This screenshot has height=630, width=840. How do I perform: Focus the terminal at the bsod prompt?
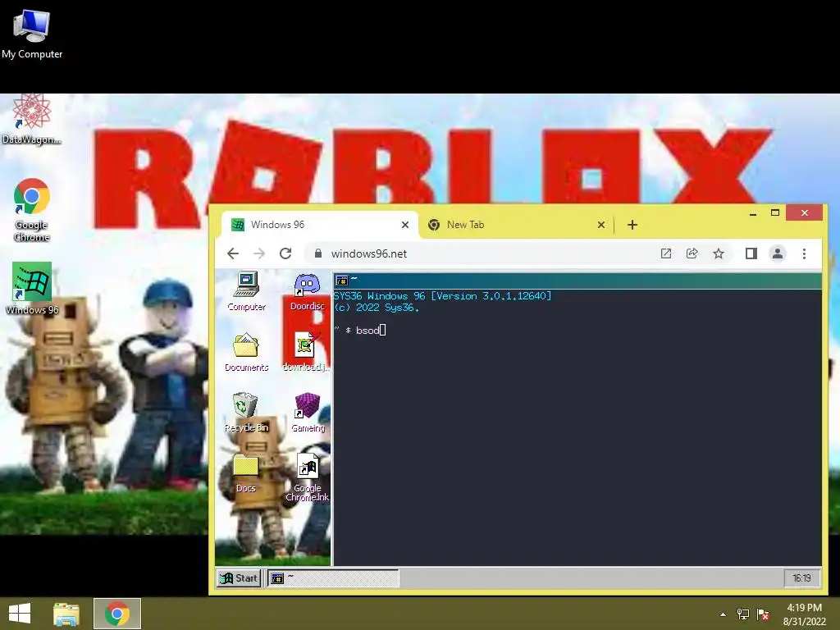click(382, 330)
